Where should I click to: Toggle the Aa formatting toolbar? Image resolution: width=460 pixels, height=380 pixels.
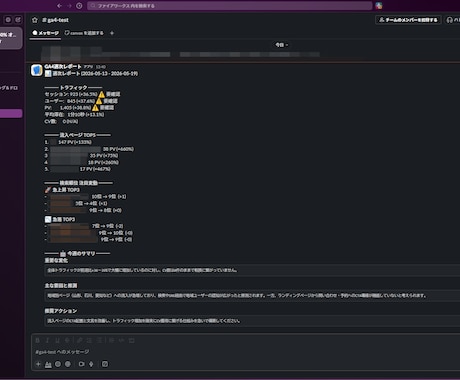coord(48,364)
